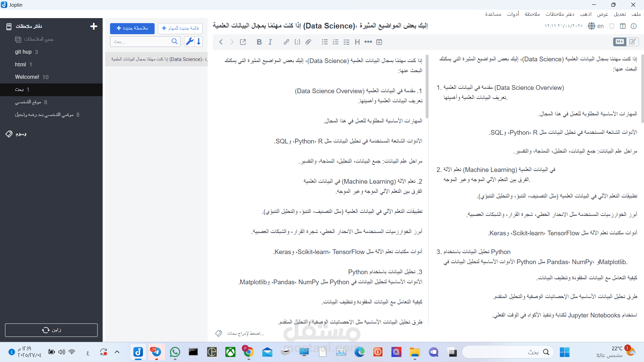Image resolution: width=644 pixels, height=362 pixels.
Task: Open the Help (مساعدة) menu
Action: click(493, 14)
